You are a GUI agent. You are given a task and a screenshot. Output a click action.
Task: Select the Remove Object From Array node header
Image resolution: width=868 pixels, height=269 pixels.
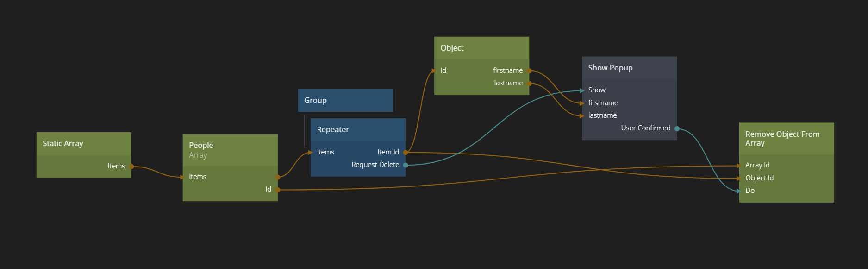point(786,139)
